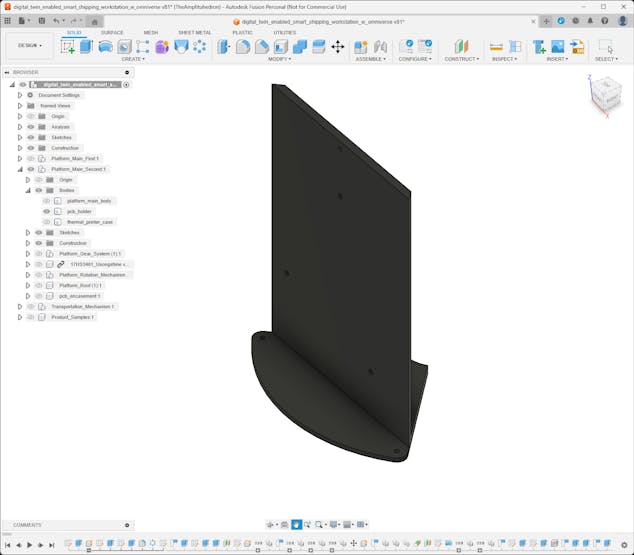Screen dimensions: 634x555
Task: Open the ASSEMBLE menu
Action: pyautogui.click(x=370, y=59)
